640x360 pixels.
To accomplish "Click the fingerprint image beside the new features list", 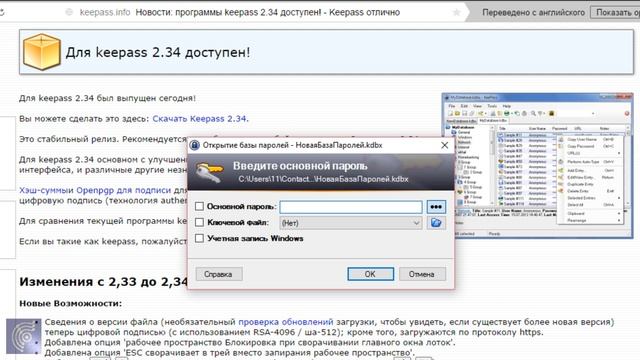I will pyautogui.click(x=24, y=336).
